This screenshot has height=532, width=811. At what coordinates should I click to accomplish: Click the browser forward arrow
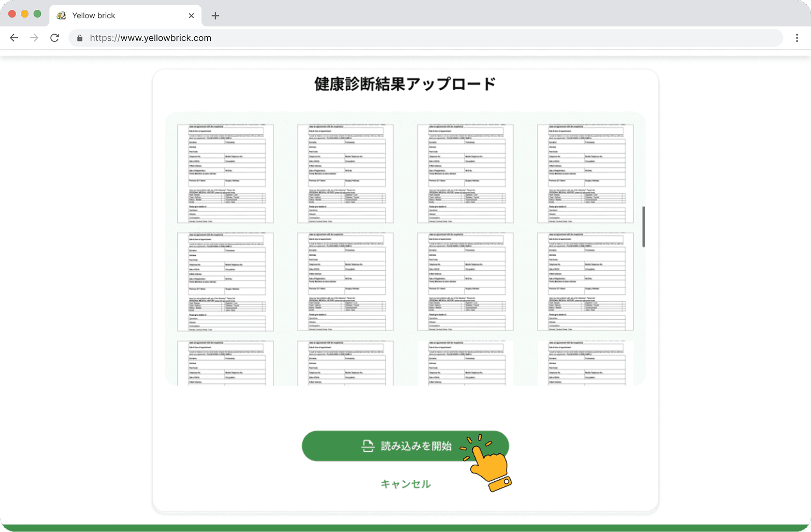(34, 38)
